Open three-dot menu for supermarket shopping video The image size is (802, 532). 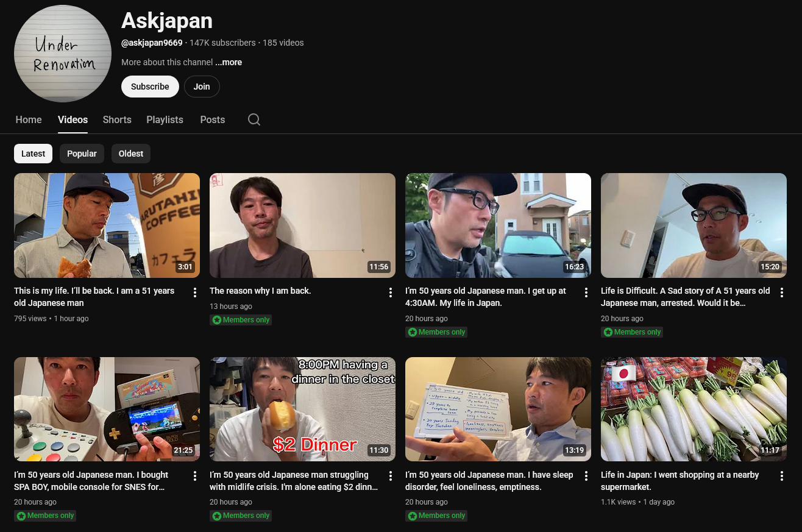point(782,476)
